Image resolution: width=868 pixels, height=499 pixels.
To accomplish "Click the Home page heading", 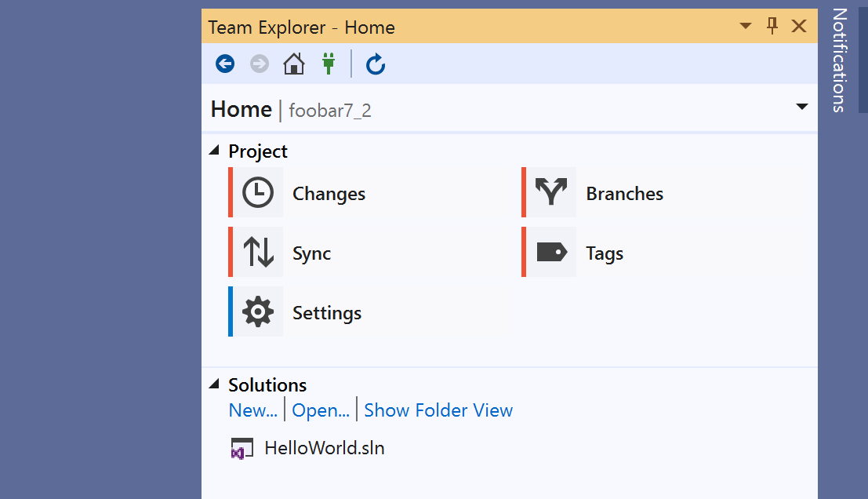I will pos(242,109).
